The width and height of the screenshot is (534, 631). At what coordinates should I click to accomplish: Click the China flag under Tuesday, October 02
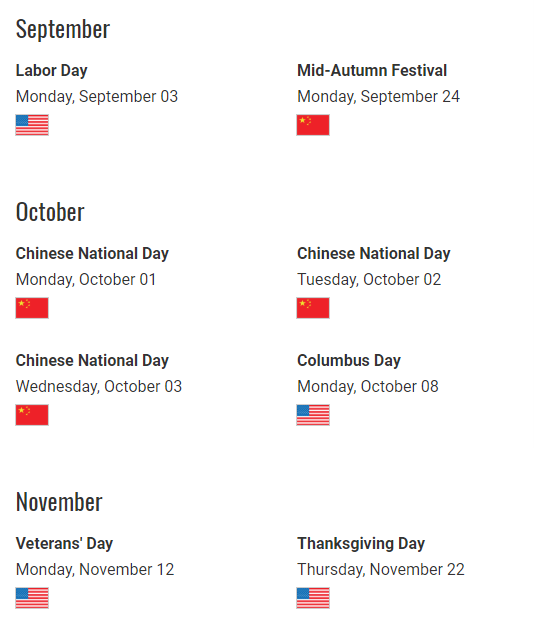313,308
